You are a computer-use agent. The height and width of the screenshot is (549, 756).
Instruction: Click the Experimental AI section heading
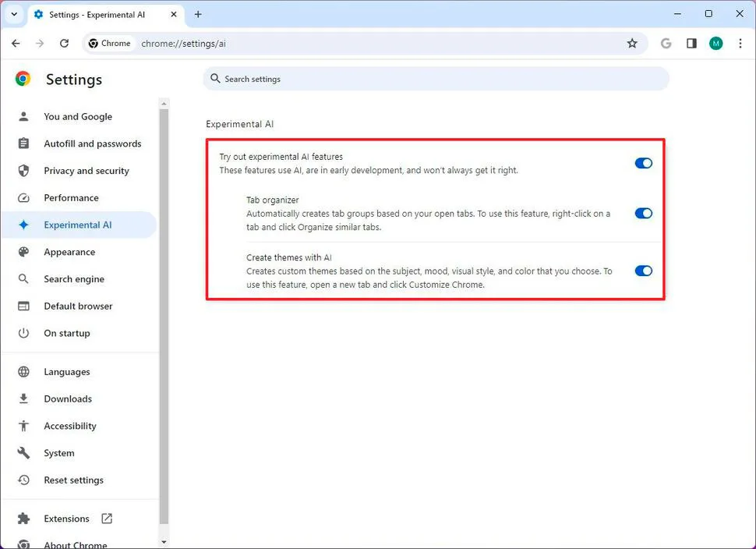click(x=239, y=124)
